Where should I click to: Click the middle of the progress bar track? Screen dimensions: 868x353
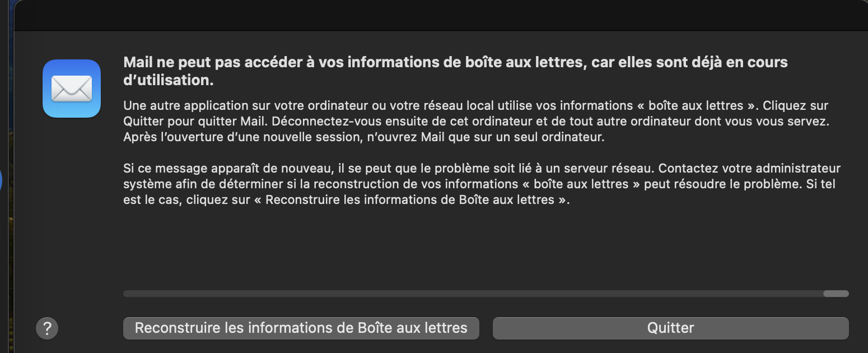click(x=473, y=294)
